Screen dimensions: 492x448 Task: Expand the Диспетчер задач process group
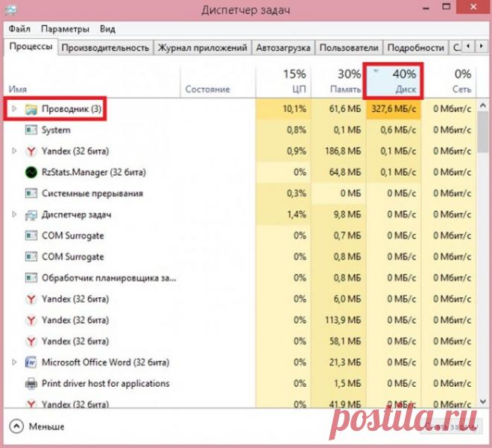coord(13,215)
